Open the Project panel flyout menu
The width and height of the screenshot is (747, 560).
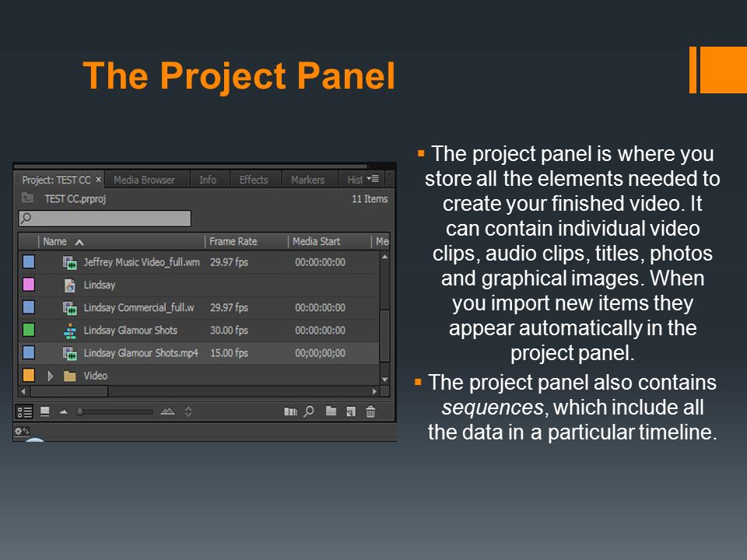tap(373, 179)
